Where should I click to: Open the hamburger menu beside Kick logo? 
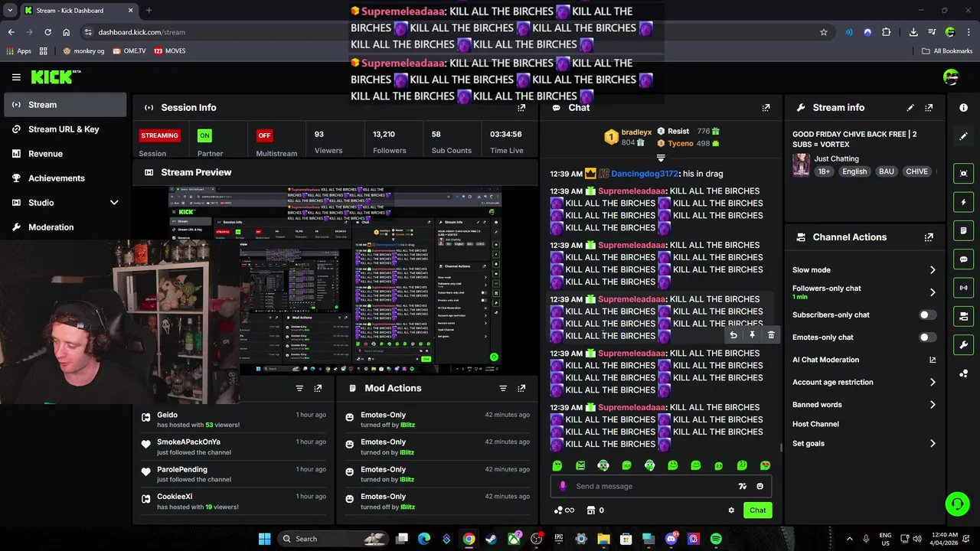coord(16,77)
